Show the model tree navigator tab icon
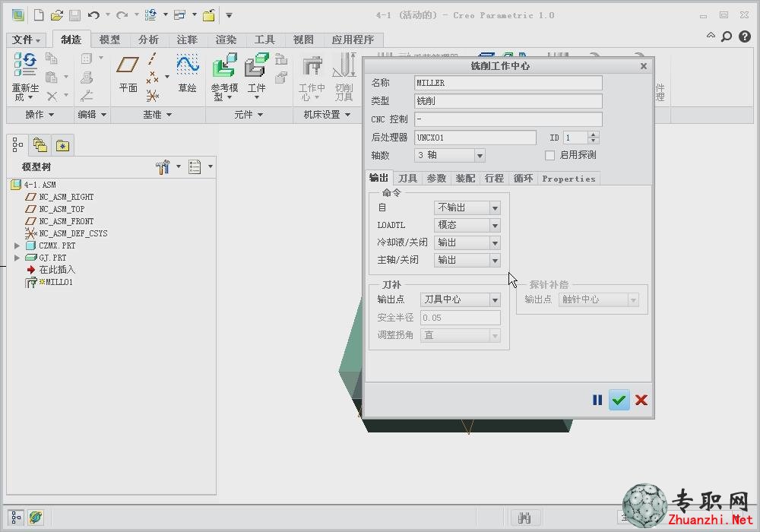Viewport: 760px width, 532px height. (17, 144)
